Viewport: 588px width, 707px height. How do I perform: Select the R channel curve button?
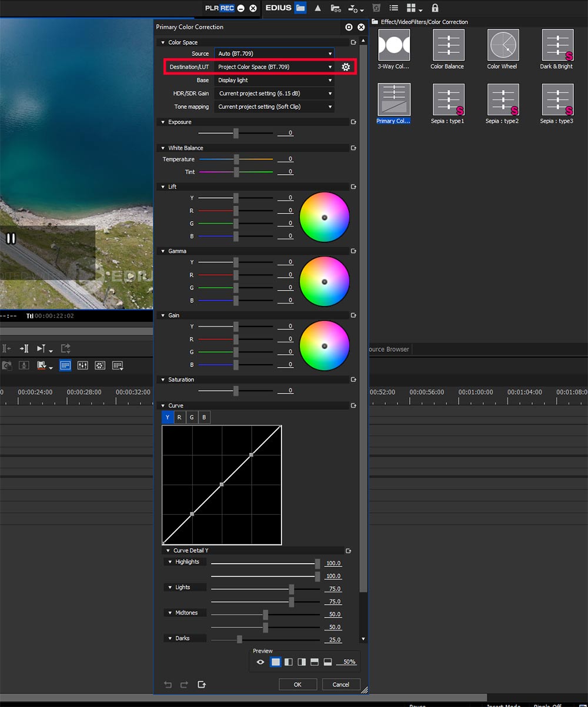[x=179, y=418]
